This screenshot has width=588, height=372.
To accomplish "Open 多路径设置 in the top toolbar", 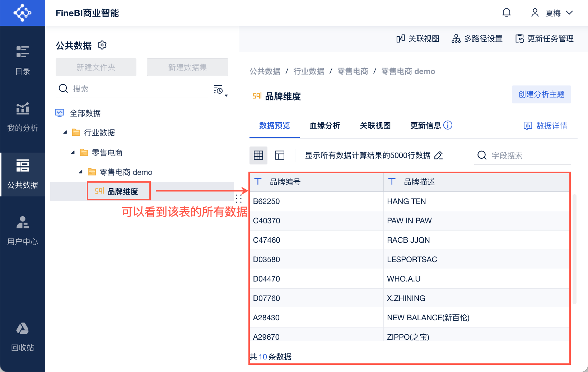I will click(x=477, y=38).
